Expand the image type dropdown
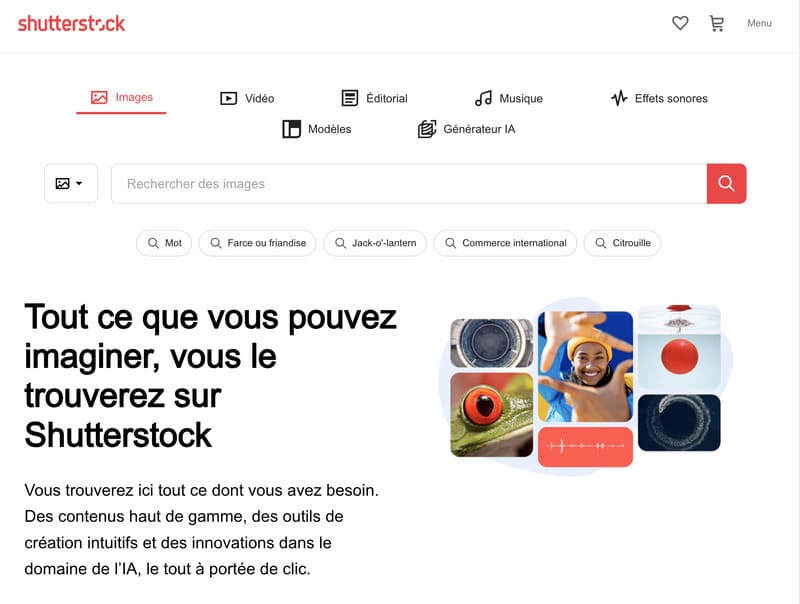The width and height of the screenshot is (800, 604). coord(70,183)
